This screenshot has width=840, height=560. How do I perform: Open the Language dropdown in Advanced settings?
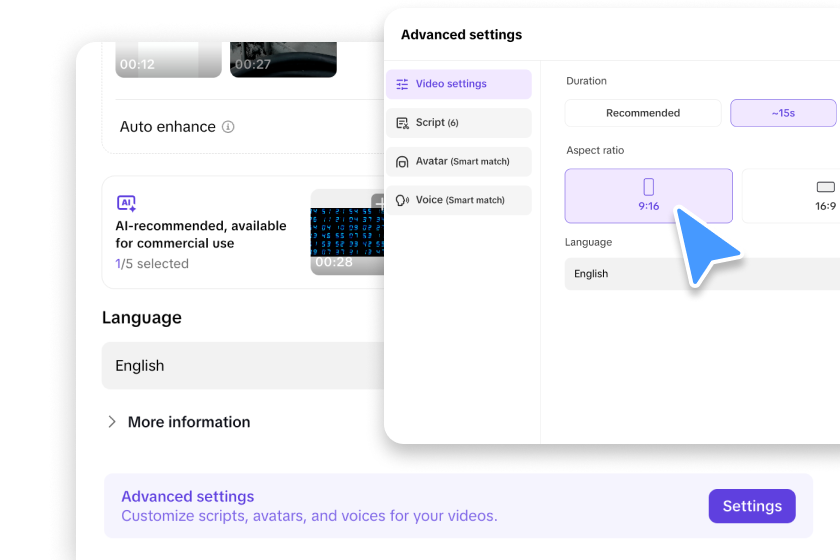[700, 274]
